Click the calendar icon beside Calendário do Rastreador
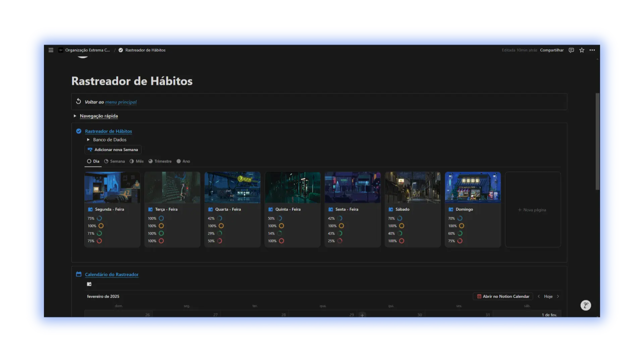 click(x=79, y=274)
